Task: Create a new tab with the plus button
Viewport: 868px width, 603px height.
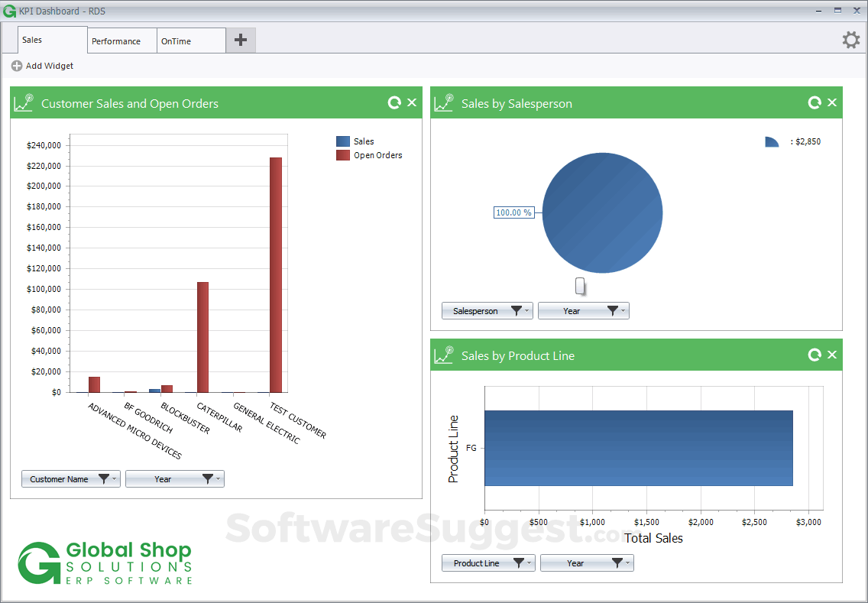Action: pyautogui.click(x=240, y=40)
